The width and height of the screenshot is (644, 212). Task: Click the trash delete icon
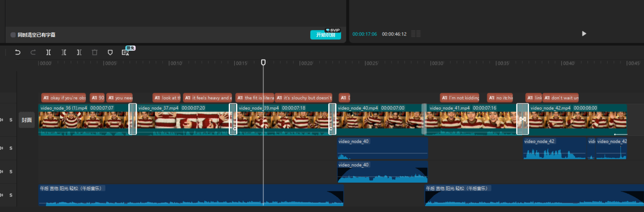pos(95,52)
